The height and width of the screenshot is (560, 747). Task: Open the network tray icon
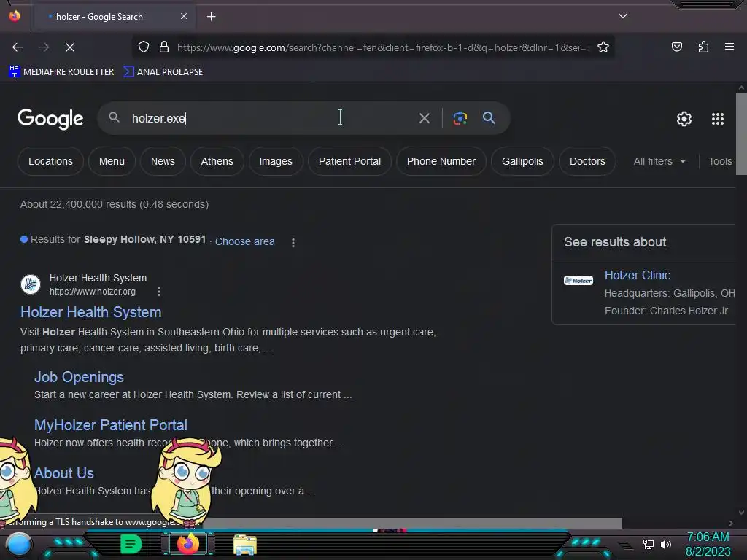(648, 544)
